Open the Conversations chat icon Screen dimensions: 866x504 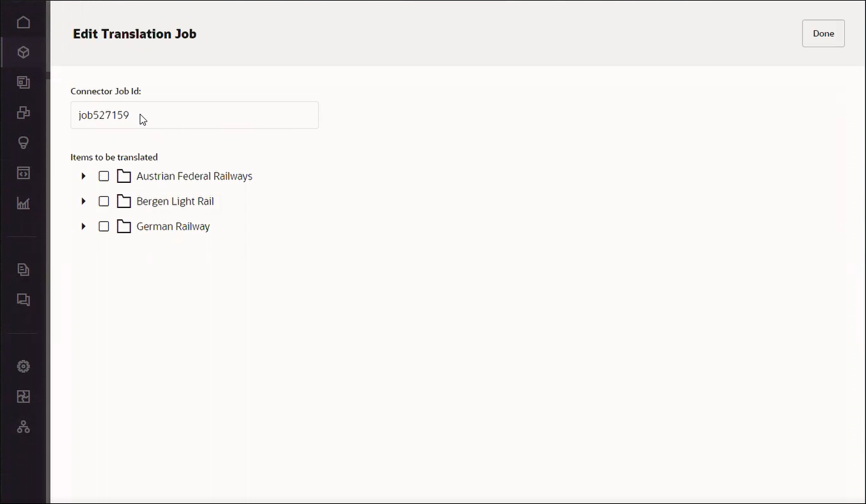23,299
